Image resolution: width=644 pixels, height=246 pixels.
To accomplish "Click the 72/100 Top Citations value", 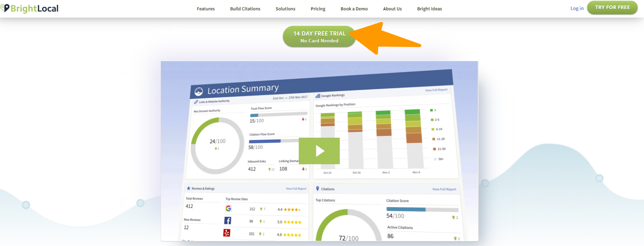I will (x=348, y=238).
